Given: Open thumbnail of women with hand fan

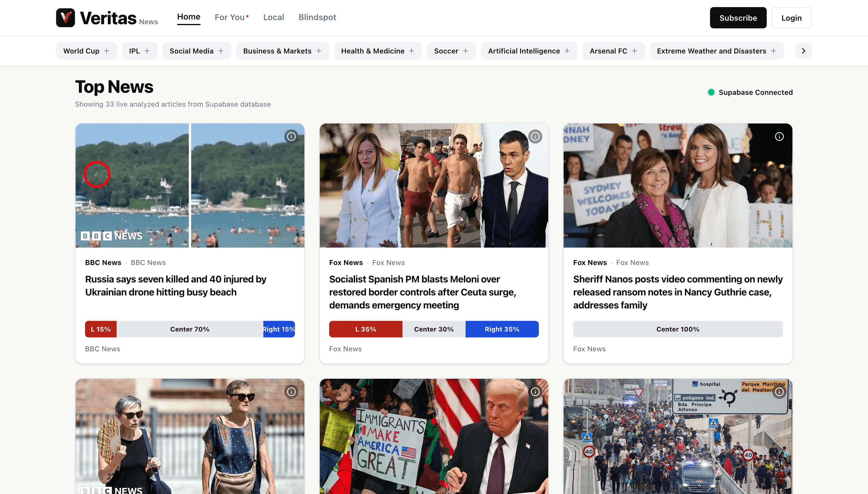Looking at the screenshot, I should 190,436.
